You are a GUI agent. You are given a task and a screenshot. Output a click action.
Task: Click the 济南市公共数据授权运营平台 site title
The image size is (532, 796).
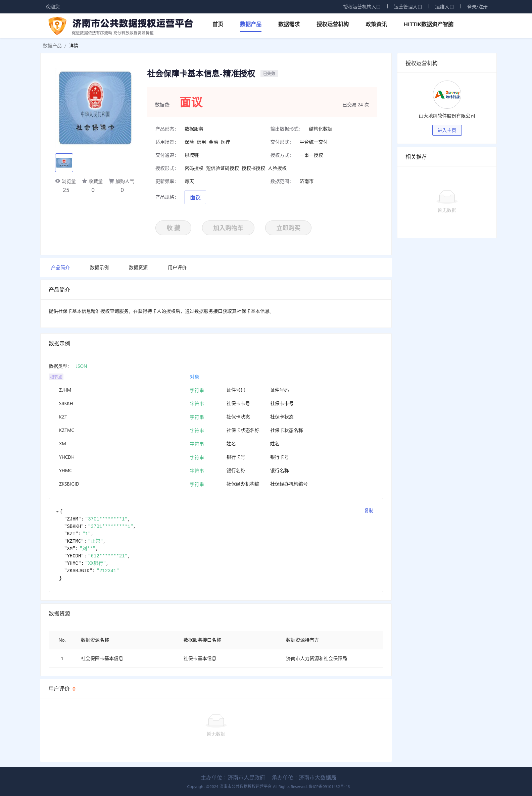[133, 23]
